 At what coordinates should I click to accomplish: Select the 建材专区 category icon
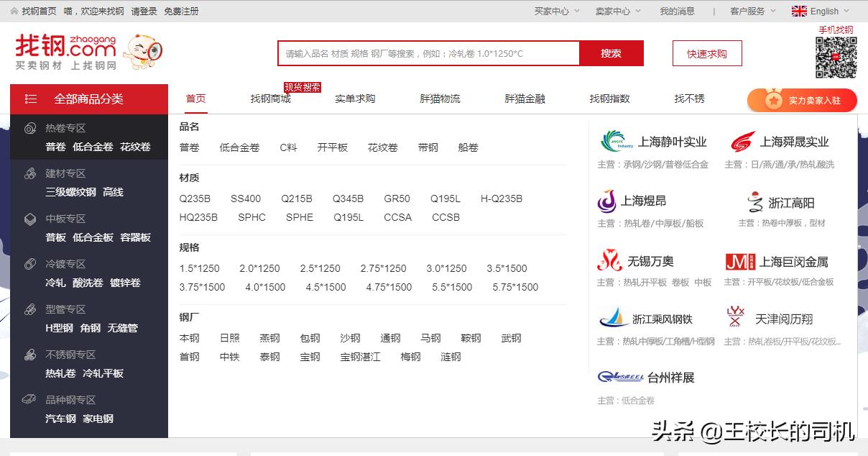(x=30, y=173)
